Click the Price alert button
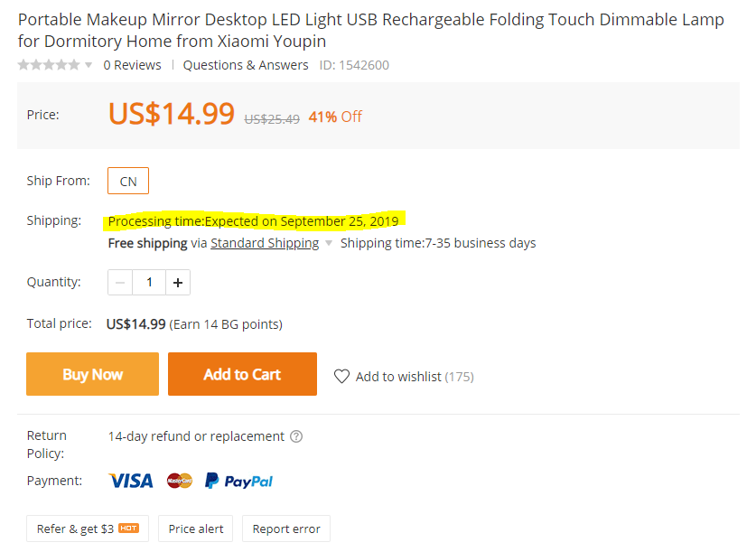Image resolution: width=756 pixels, height=552 pixels. click(196, 529)
